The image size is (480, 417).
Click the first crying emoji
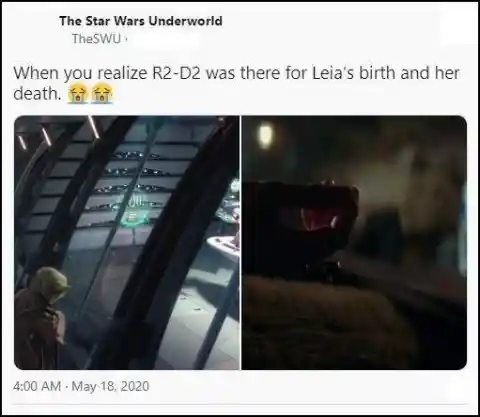coord(78,94)
